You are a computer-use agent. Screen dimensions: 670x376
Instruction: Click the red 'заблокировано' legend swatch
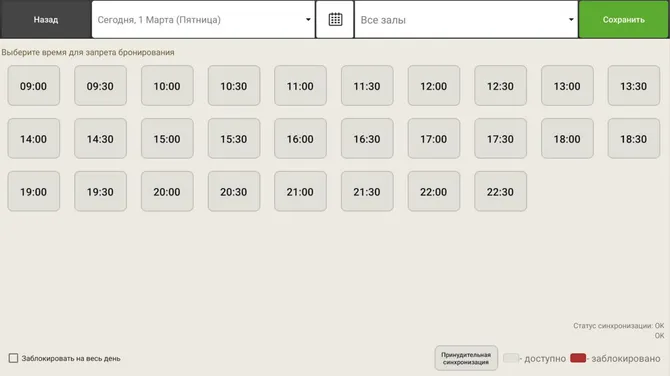point(578,358)
